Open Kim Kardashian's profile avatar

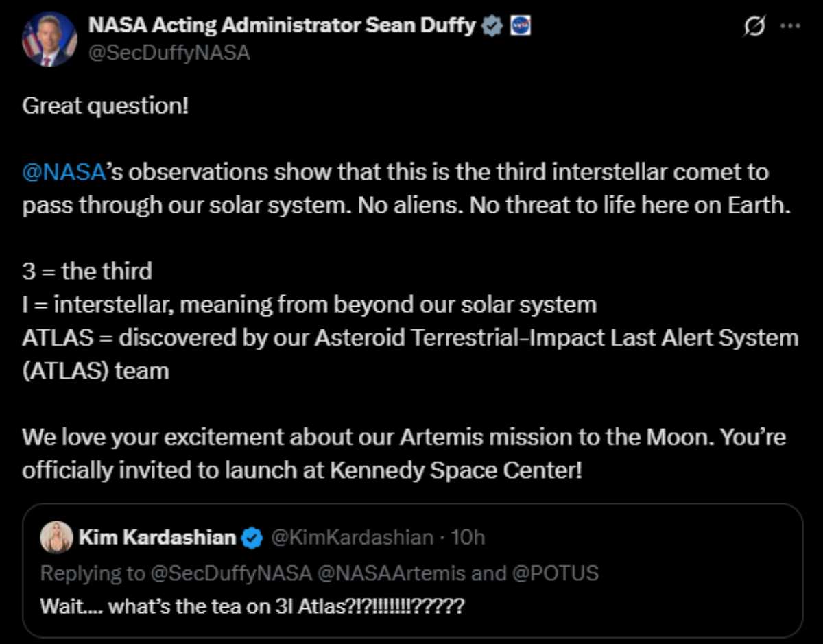pos(58,538)
